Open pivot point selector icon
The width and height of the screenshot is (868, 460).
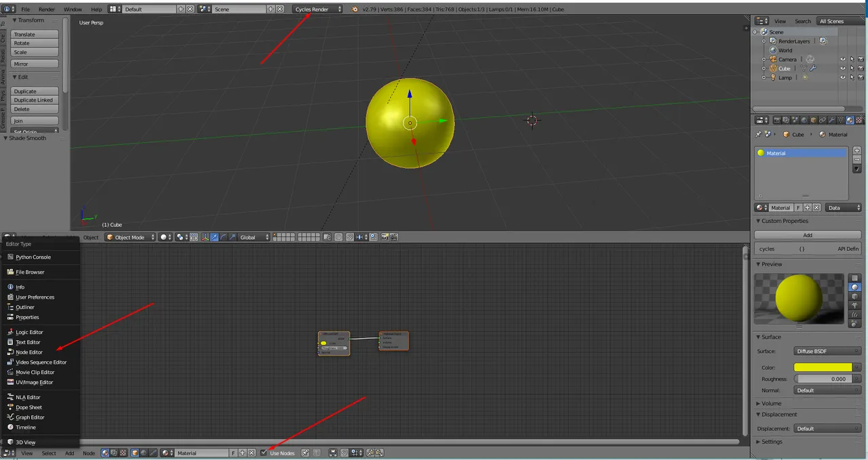[x=182, y=237]
